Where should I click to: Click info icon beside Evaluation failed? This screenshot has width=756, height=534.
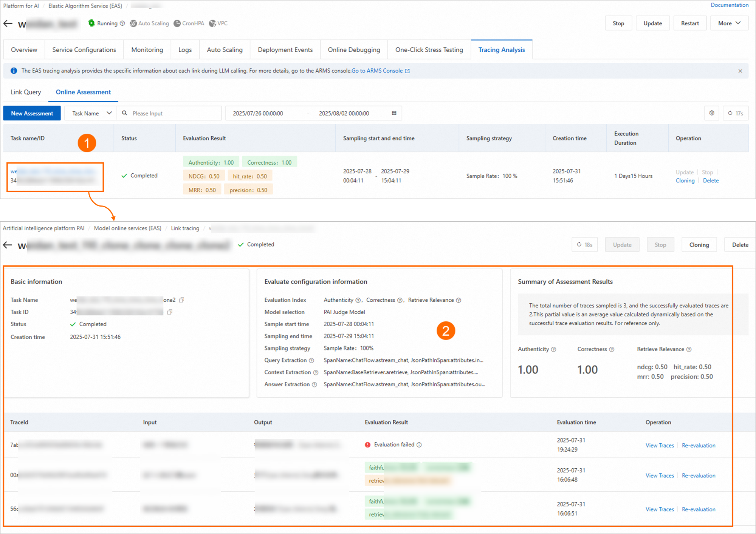[419, 445]
